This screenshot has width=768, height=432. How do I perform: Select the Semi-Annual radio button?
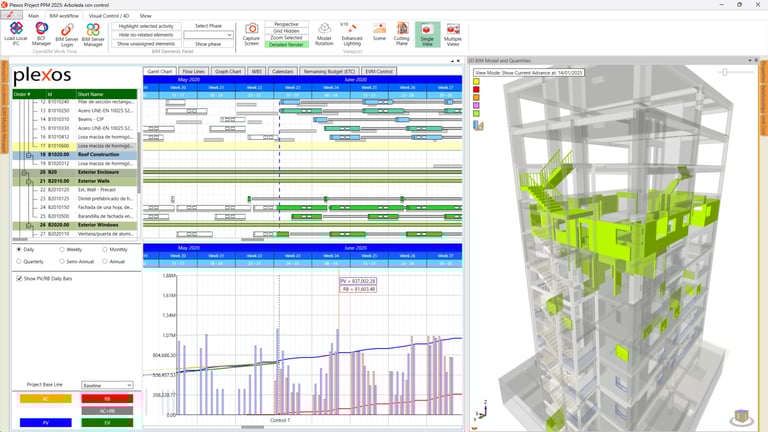pyautogui.click(x=62, y=262)
